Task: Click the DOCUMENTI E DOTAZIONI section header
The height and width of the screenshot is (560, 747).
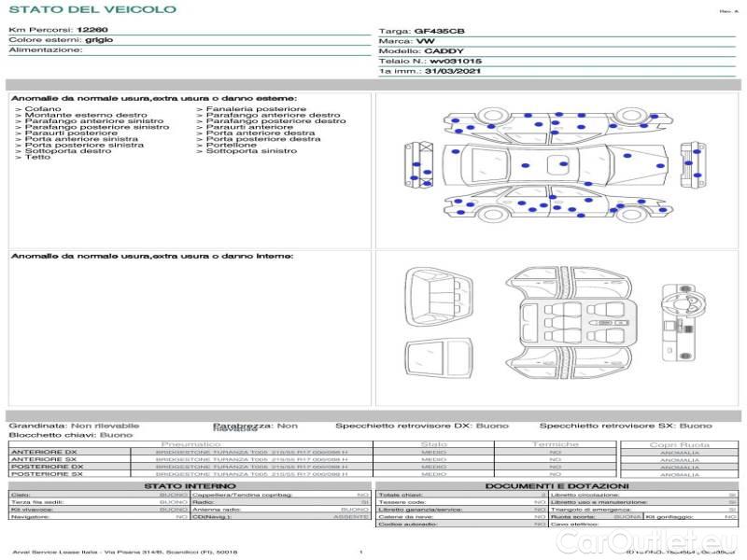Action: [557, 485]
